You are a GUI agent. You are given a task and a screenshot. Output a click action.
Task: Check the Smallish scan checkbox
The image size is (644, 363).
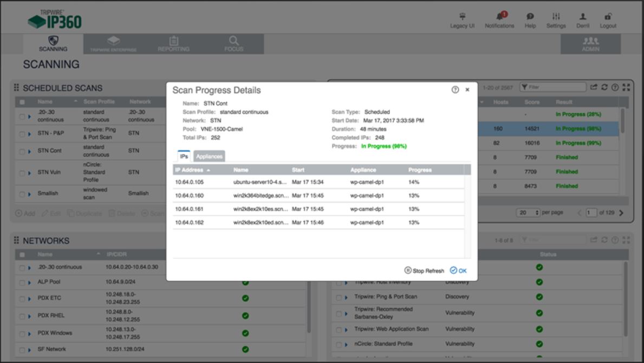22,194
